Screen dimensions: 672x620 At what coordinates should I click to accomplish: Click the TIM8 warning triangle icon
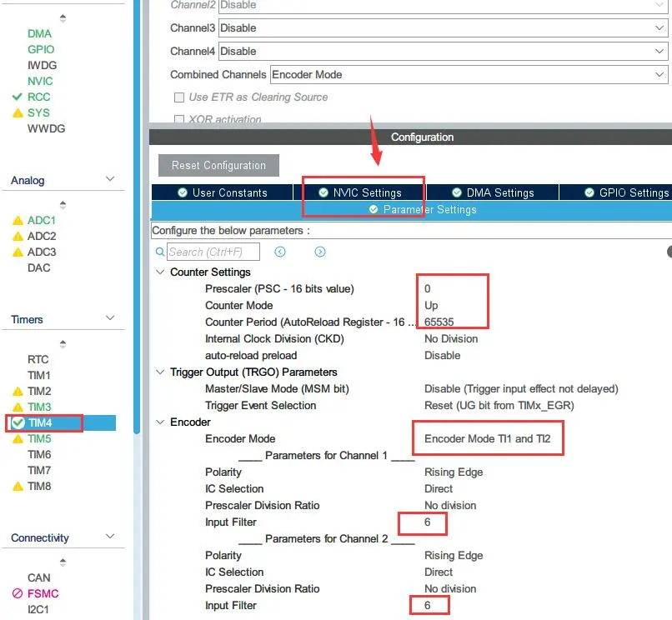click(x=18, y=486)
